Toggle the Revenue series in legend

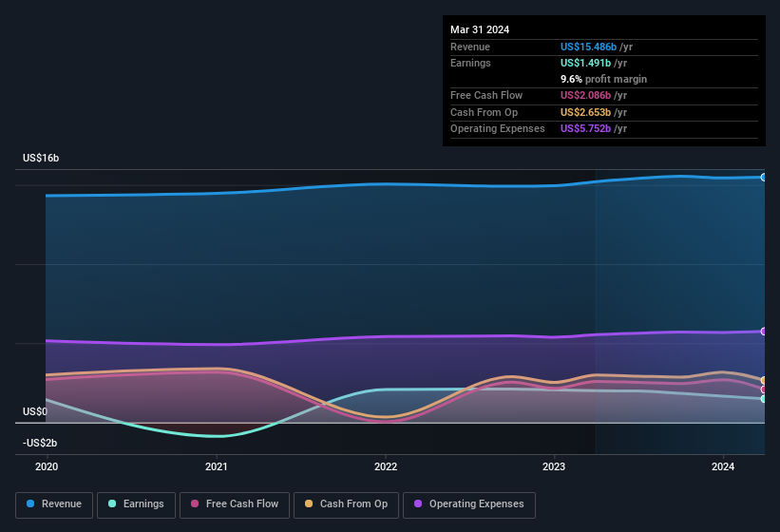tap(54, 505)
